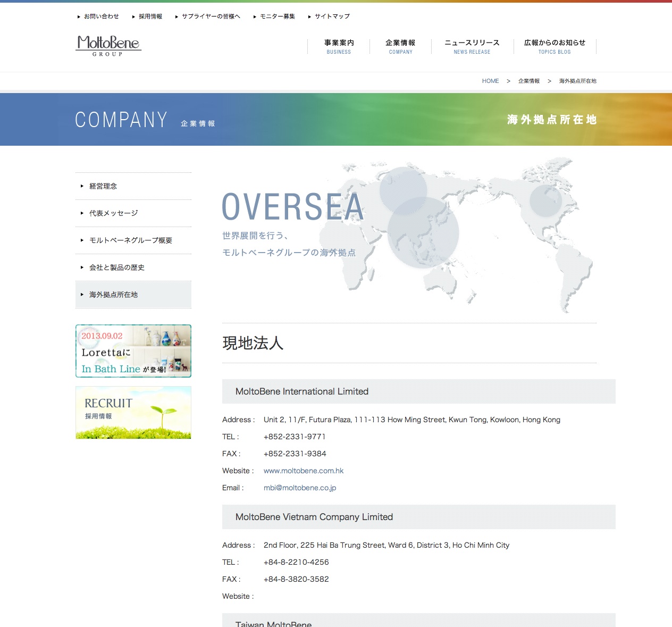The image size is (672, 627).
Task: Open the ニュースリリース NEWS RELEASE menu
Action: 472,46
